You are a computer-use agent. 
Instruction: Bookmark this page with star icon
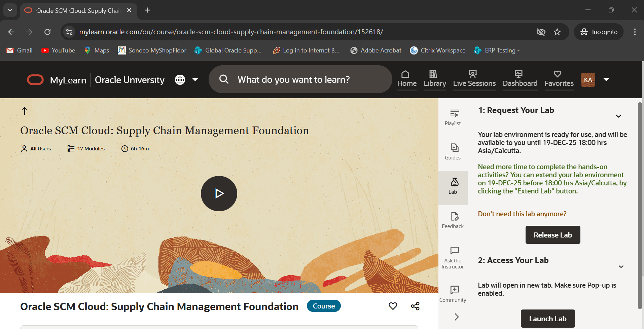click(557, 32)
